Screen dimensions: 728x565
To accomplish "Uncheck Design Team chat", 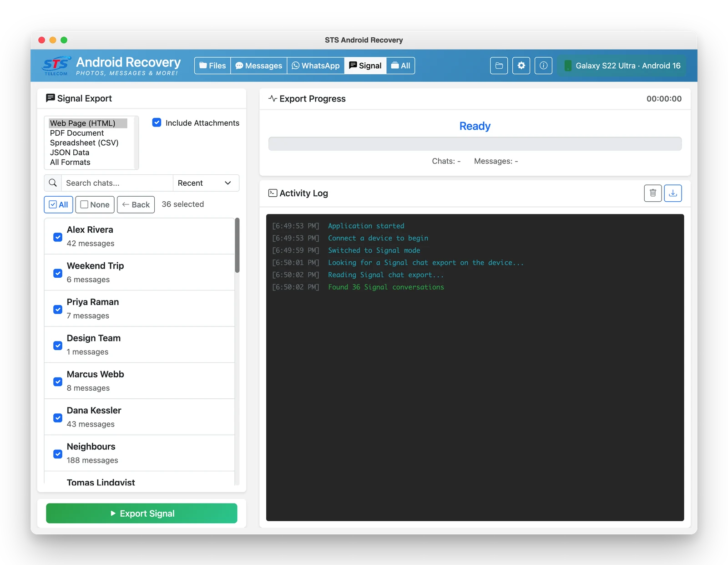I will click(x=58, y=346).
